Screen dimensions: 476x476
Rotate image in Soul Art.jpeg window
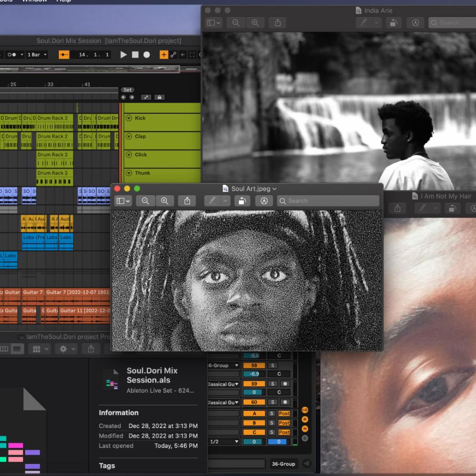[242, 201]
